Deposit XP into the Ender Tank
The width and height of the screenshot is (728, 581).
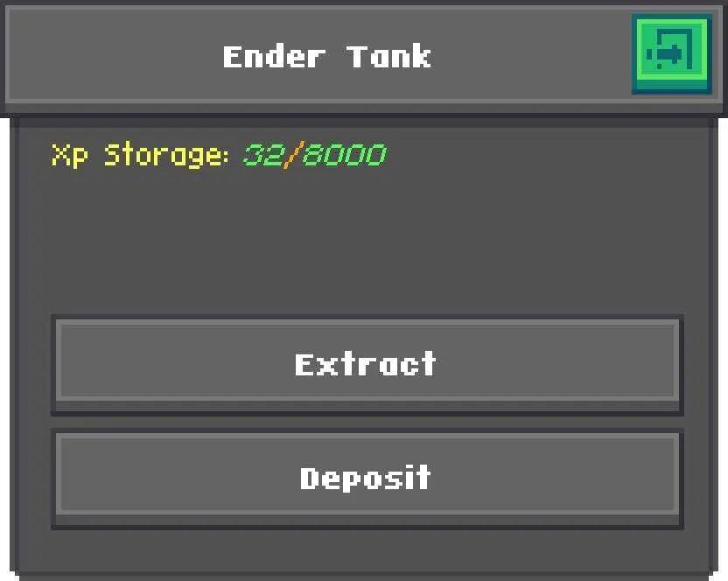367,479
